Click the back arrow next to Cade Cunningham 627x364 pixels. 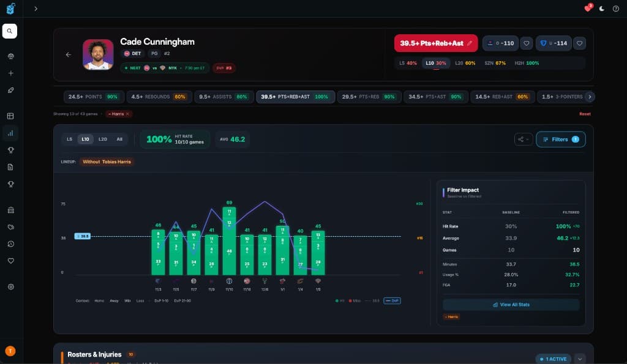tap(69, 54)
